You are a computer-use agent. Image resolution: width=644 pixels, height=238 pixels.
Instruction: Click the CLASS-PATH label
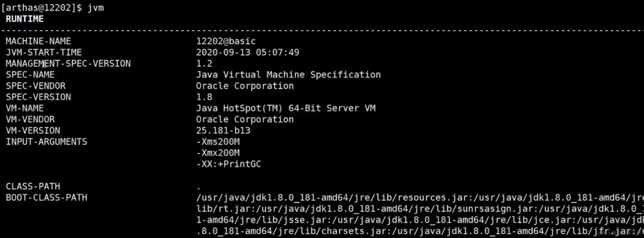[x=33, y=186]
